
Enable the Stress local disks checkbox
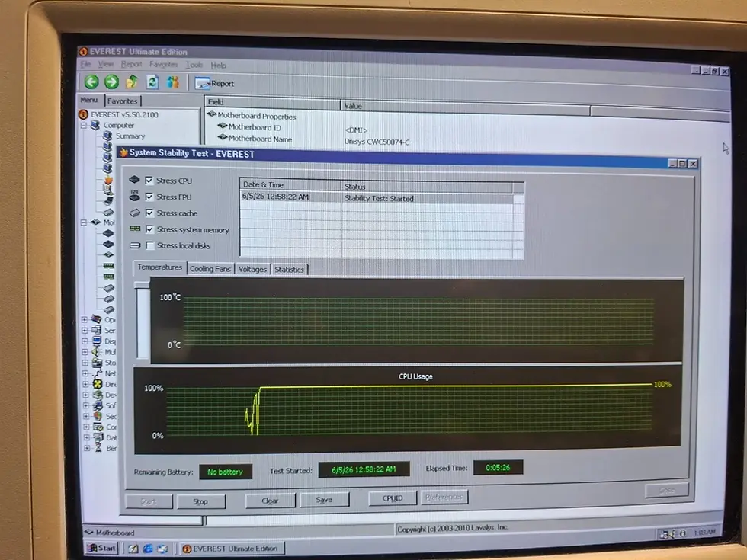coord(150,245)
